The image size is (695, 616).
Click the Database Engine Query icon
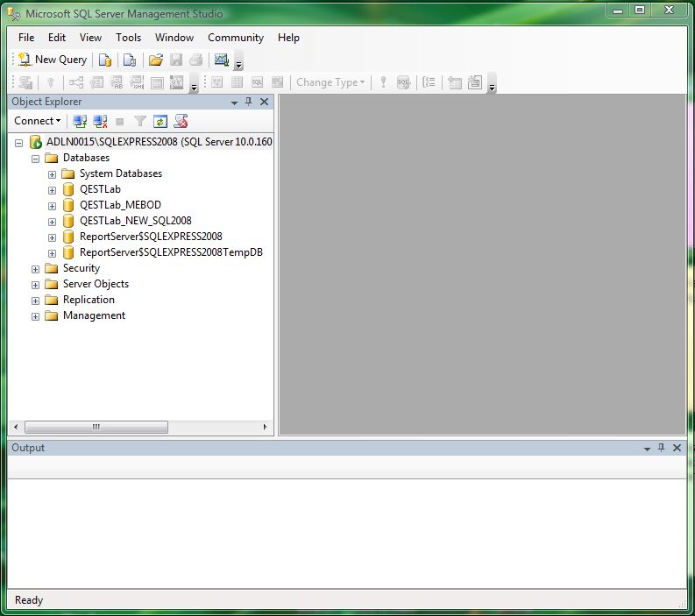tap(105, 60)
